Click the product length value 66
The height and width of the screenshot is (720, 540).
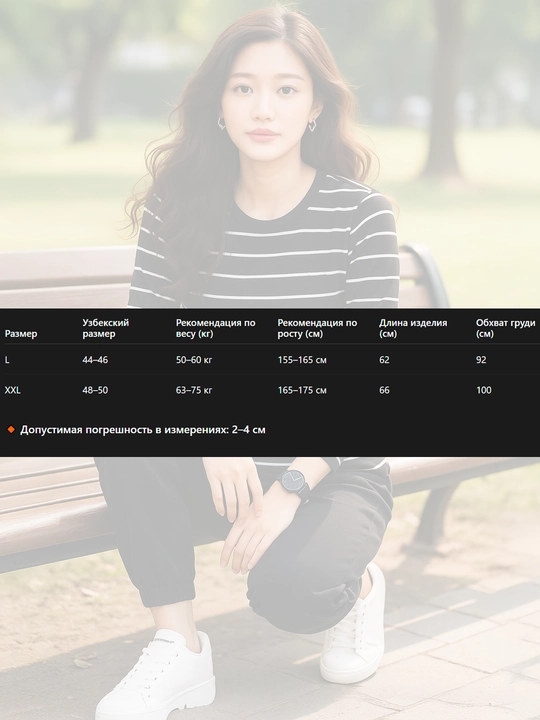tap(384, 390)
